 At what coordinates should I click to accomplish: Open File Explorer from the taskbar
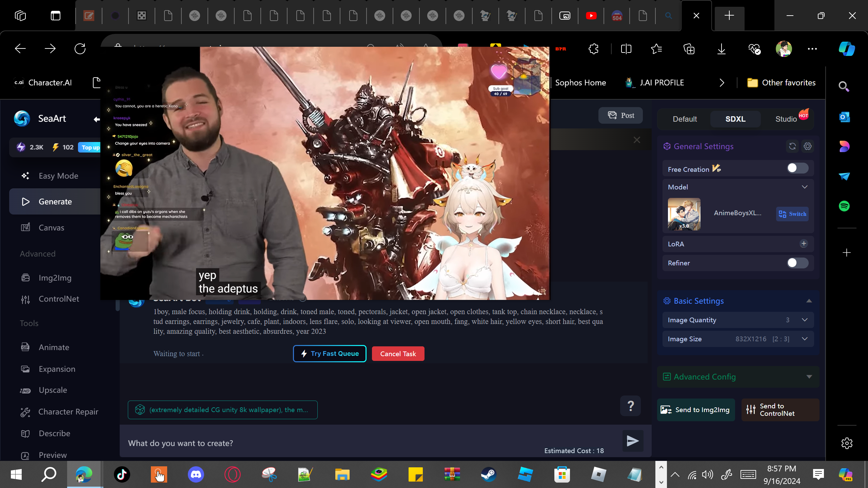click(342, 474)
